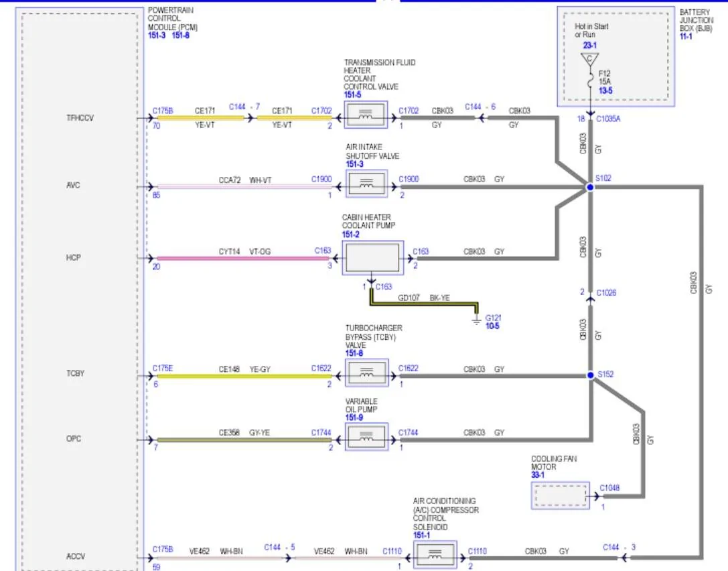The image size is (728, 571).
Task: Click the turbocharger bypass valve solenoid symbol
Action: click(367, 373)
